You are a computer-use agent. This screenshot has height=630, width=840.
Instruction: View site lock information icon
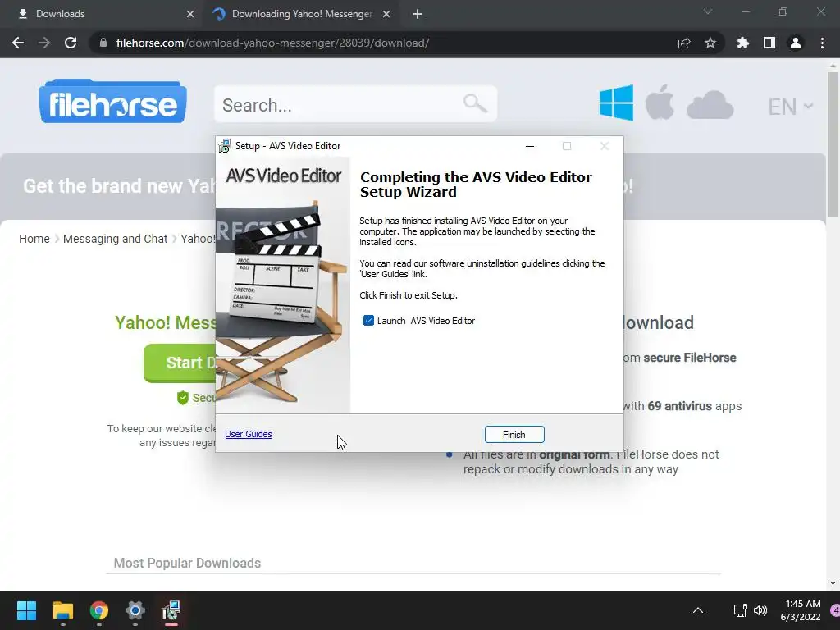point(103,43)
